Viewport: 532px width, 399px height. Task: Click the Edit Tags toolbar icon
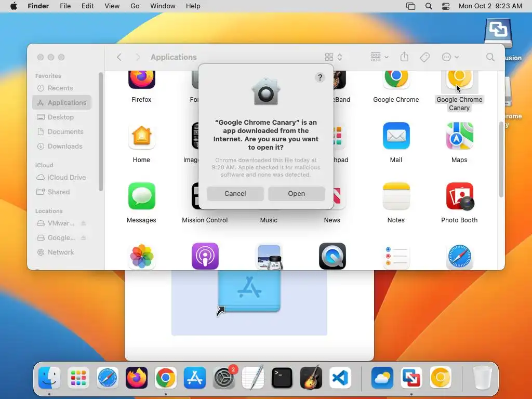pos(424,57)
